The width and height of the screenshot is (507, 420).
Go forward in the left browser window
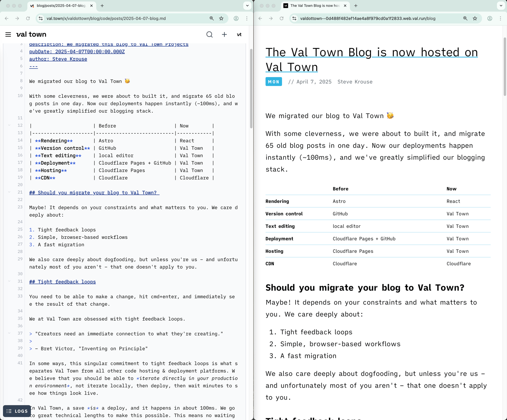click(x=17, y=18)
